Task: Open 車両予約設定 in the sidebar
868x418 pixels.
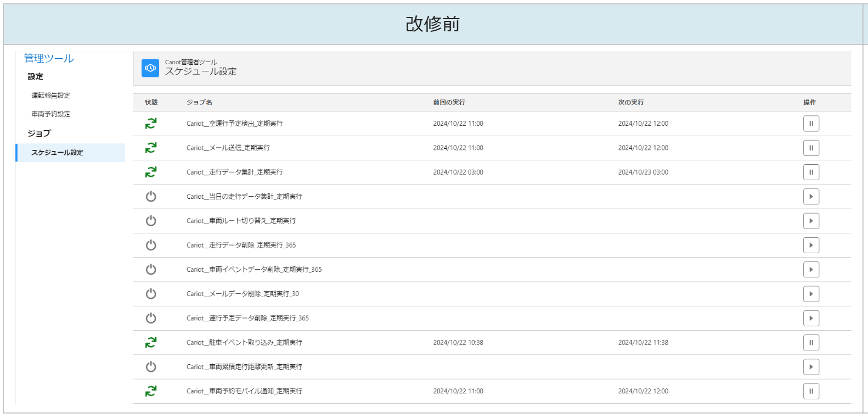Action: pyautogui.click(x=50, y=114)
